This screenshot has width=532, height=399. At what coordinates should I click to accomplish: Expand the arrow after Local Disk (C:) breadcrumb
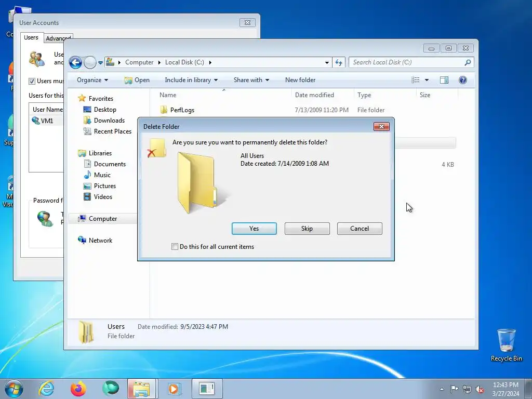[210, 62]
